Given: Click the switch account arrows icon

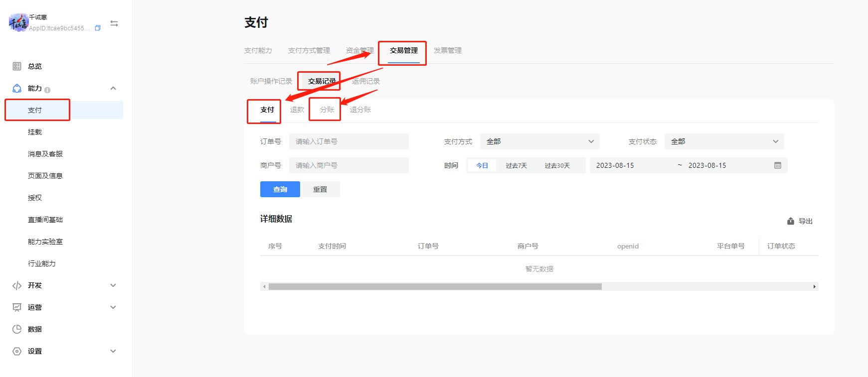Looking at the screenshot, I should (114, 23).
